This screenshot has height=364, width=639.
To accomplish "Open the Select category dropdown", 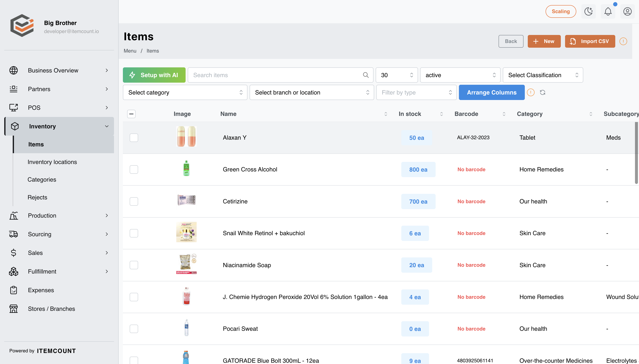I will click(x=185, y=93).
